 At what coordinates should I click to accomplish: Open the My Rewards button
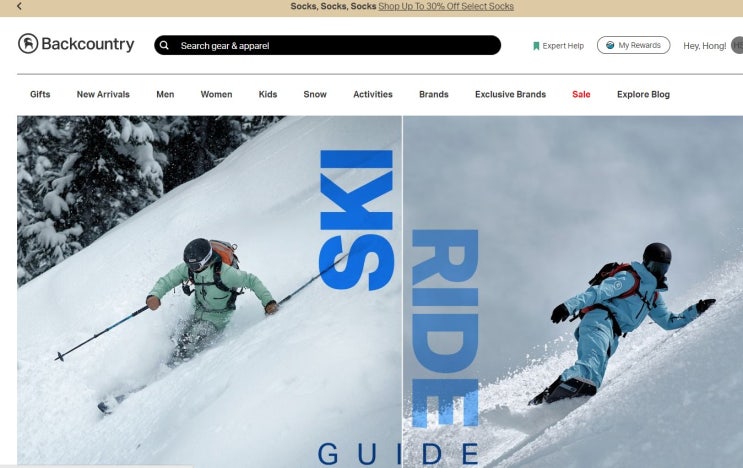634,45
